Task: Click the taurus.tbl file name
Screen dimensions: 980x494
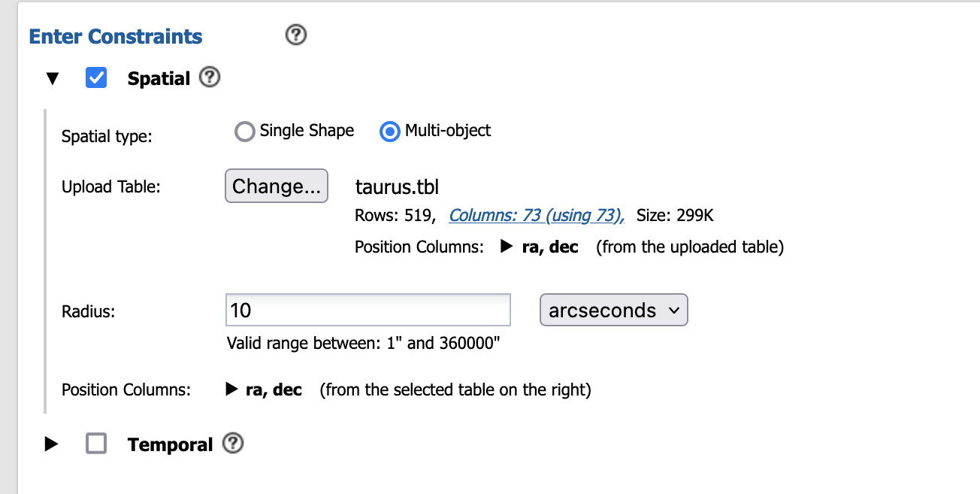Action: [x=397, y=186]
